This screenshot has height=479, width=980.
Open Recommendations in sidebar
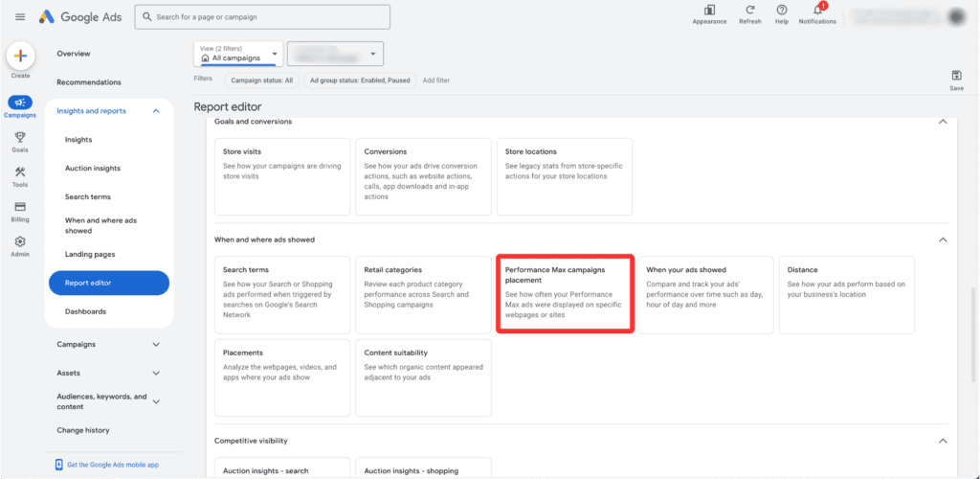click(89, 82)
